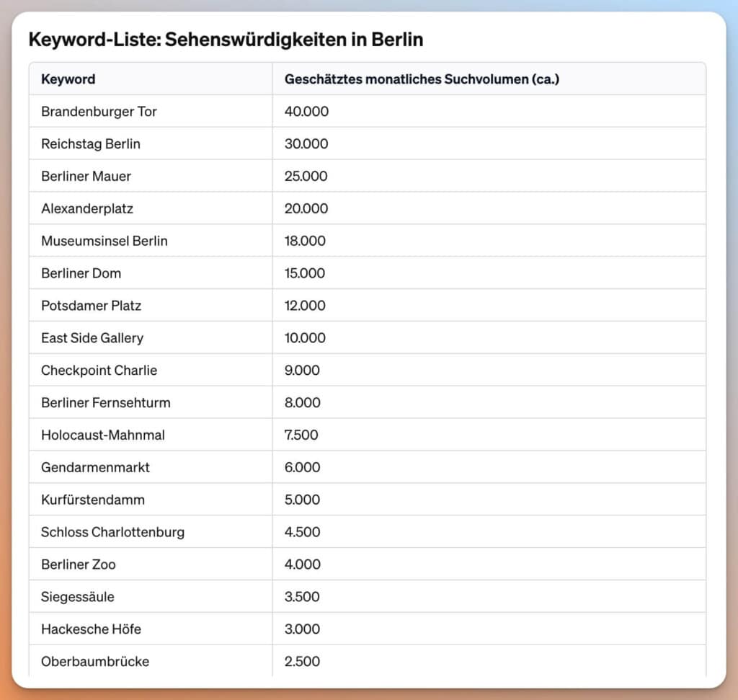Click the search volume value 15.000
The image size is (738, 700).
click(305, 274)
